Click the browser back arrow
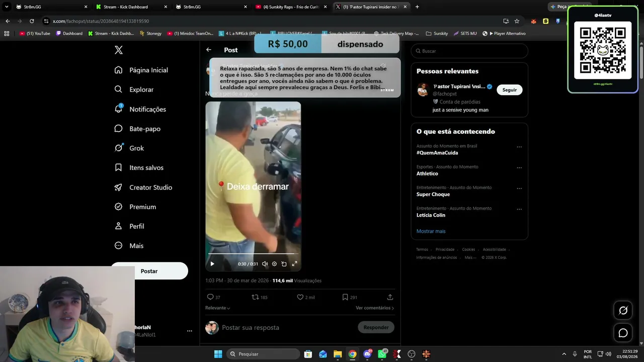Image resolution: width=644 pixels, height=362 pixels. click(8, 21)
